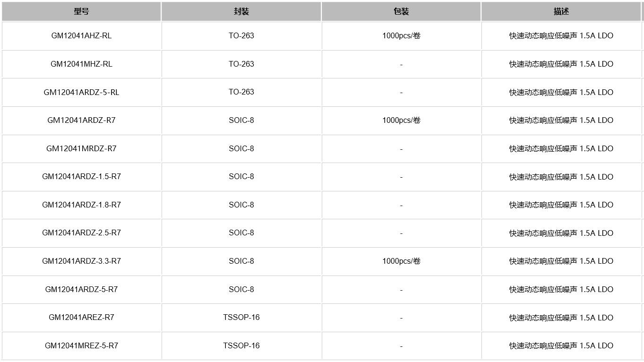The width and height of the screenshot is (644, 362).
Task: Open the GM12041MHZ-RL model entry
Action: 81,64
